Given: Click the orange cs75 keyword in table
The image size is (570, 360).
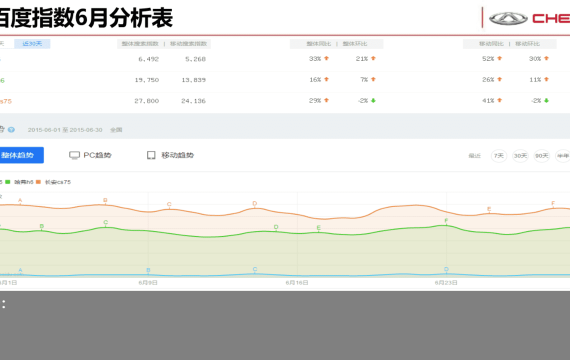Looking at the screenshot, I should [x=6, y=101].
